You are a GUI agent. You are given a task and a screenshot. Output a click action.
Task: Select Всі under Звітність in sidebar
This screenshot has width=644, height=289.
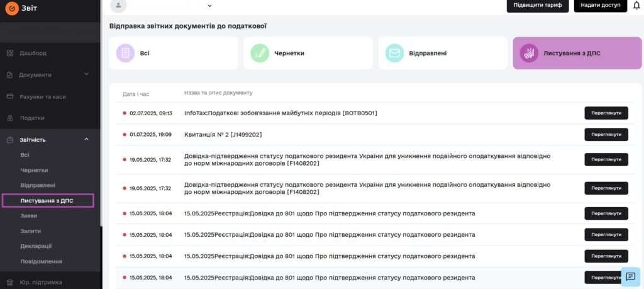25,155
